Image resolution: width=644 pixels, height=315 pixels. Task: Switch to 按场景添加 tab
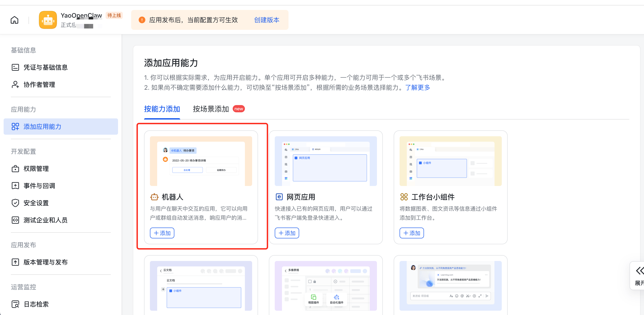(211, 109)
